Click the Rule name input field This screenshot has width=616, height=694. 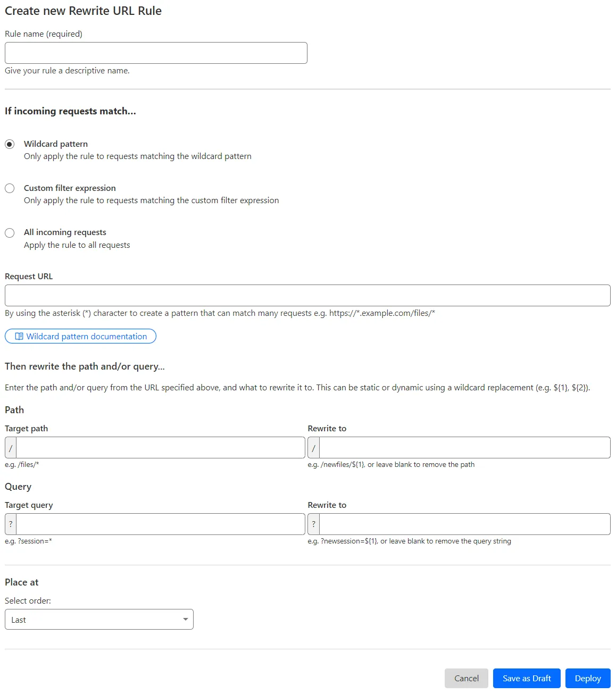tap(155, 53)
